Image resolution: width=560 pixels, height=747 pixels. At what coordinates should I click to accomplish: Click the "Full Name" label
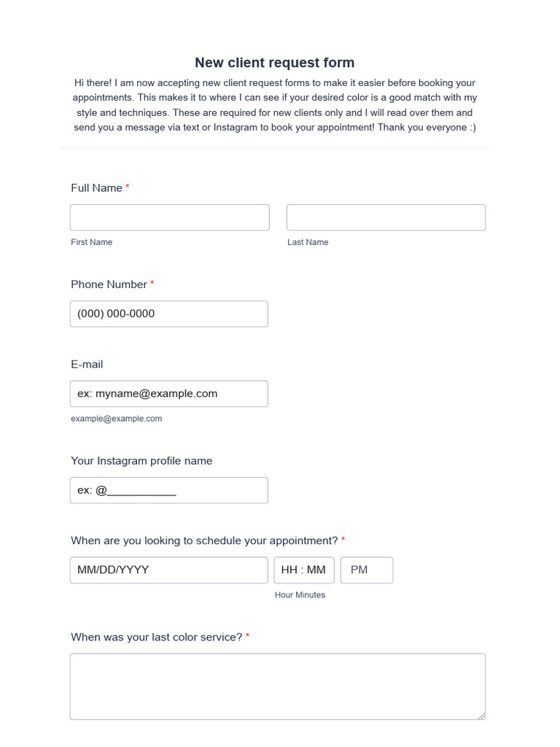click(x=96, y=188)
